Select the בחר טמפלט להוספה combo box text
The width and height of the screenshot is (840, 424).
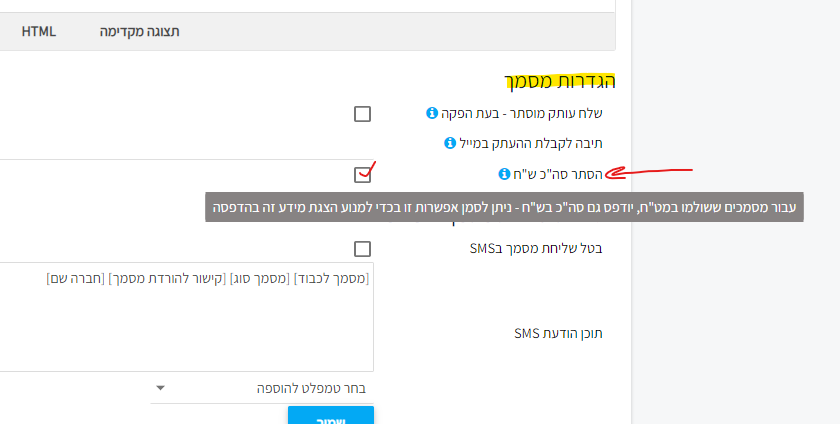[x=311, y=389]
